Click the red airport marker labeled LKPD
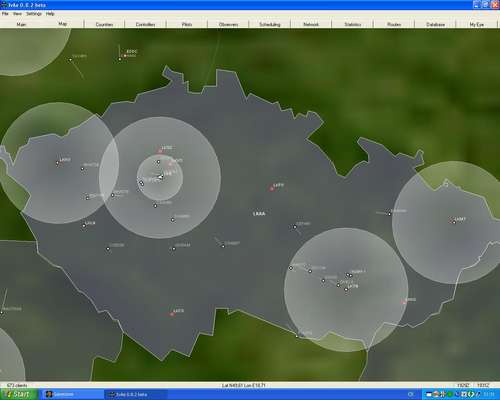The image size is (500, 400). pos(271,189)
